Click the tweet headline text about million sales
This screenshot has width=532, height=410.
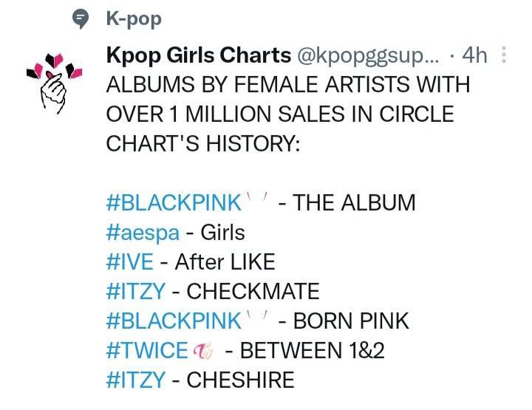tap(288, 114)
